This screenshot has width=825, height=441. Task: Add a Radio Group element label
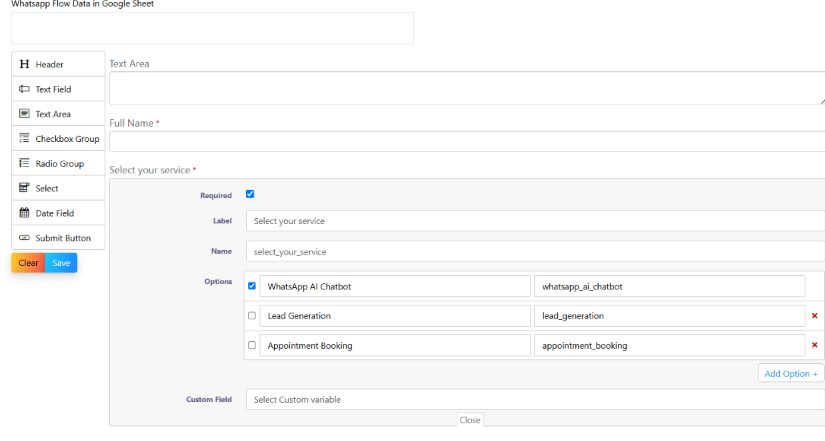(x=59, y=163)
